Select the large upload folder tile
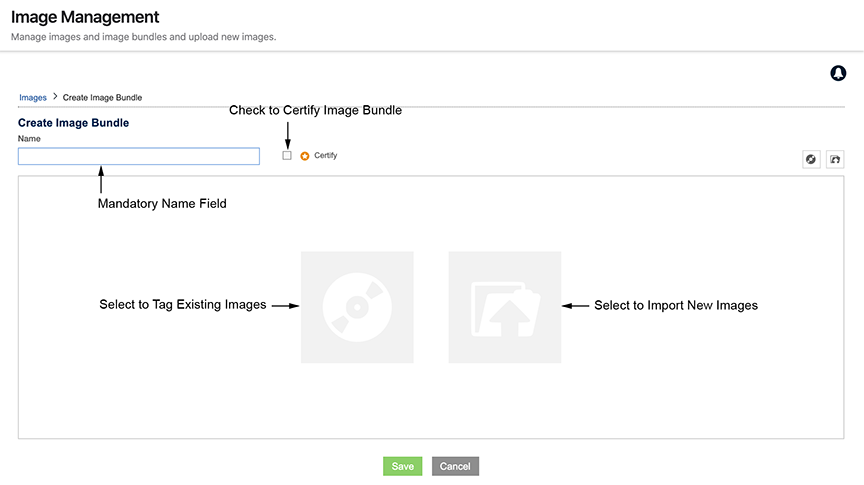The width and height of the screenshot is (864, 485). tap(505, 307)
